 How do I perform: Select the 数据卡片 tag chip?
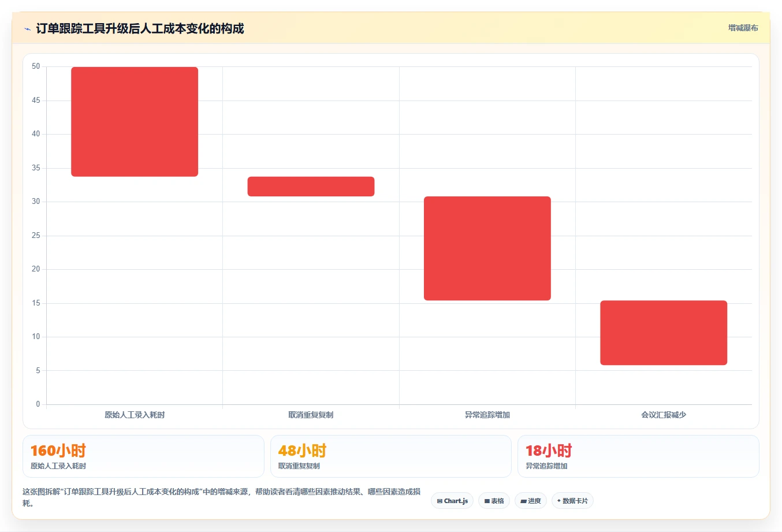(572, 501)
